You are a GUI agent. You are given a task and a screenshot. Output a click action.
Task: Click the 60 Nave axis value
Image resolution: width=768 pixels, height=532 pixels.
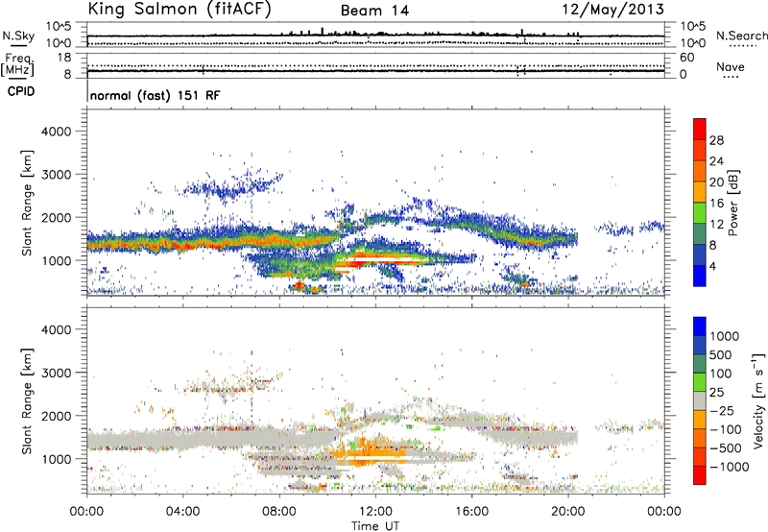686,58
